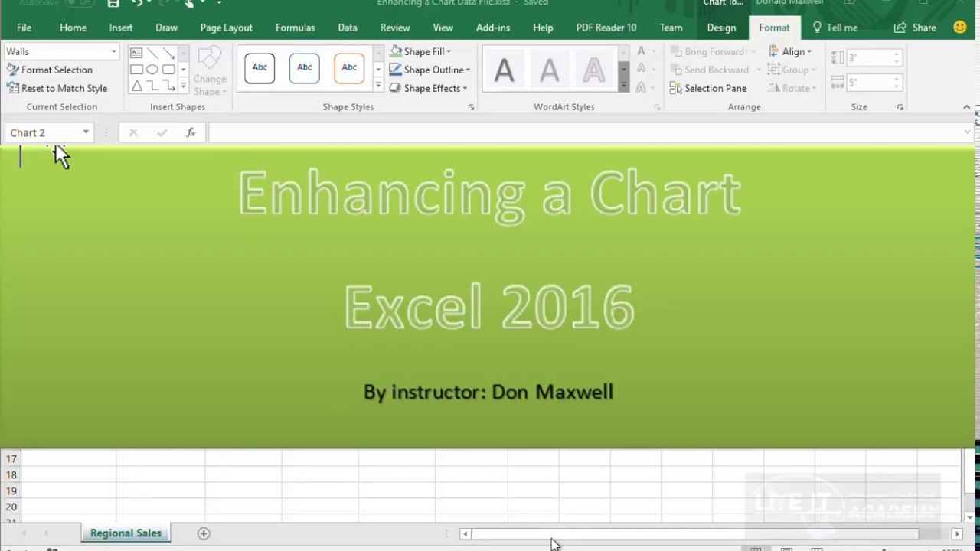Screen dimensions: 980x551
Task: Open the File tab
Action: [24, 28]
